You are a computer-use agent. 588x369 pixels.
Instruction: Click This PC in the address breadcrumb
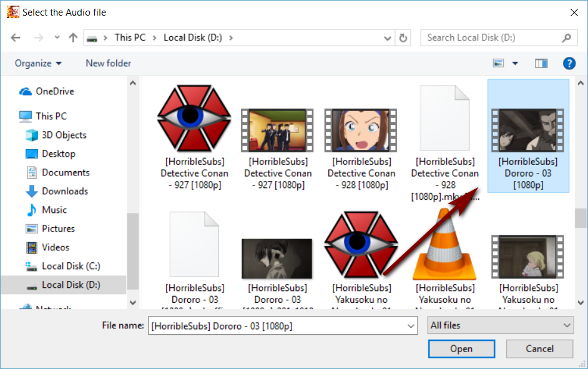[x=130, y=37]
